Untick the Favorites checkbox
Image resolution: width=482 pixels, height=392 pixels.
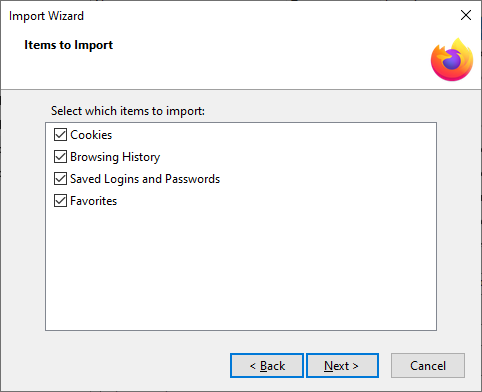pos(60,201)
